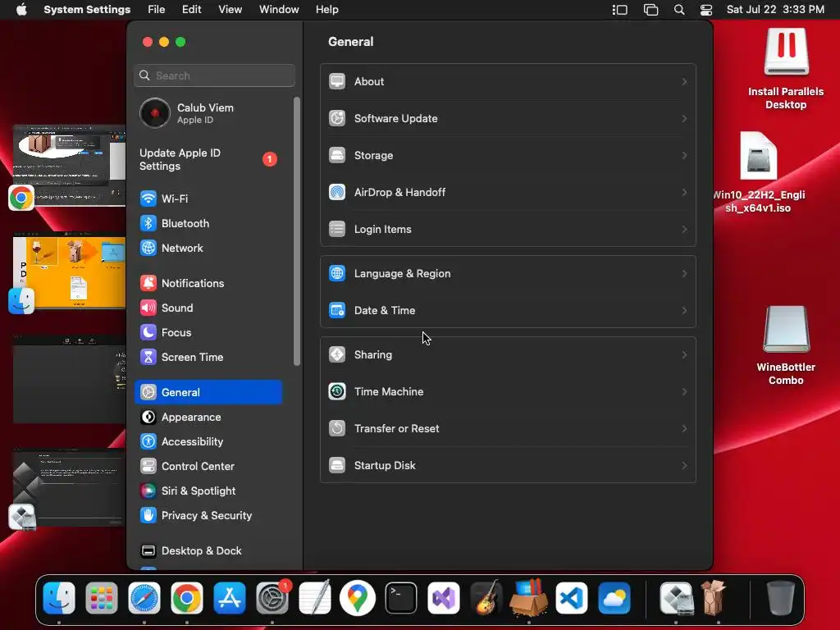The width and height of the screenshot is (840, 630).
Task: Open the System Settings app menu
Action: click(87, 10)
